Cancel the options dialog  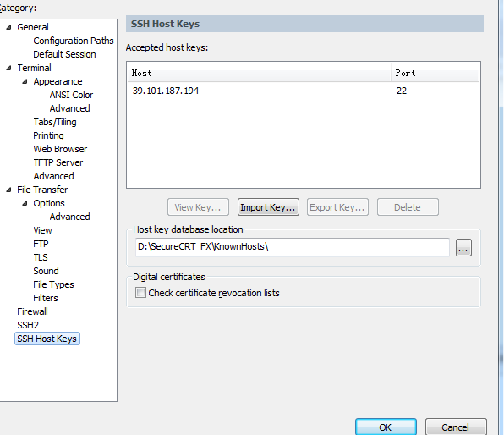[x=456, y=427]
